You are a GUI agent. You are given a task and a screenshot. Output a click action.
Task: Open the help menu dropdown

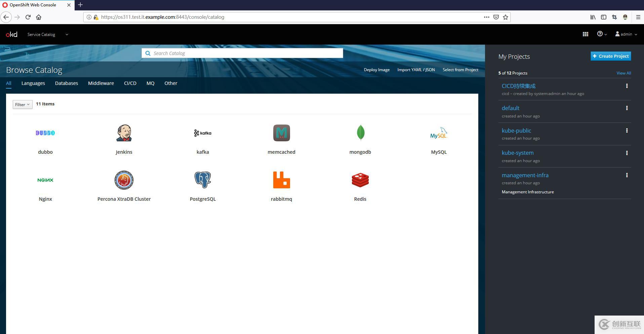tap(602, 34)
